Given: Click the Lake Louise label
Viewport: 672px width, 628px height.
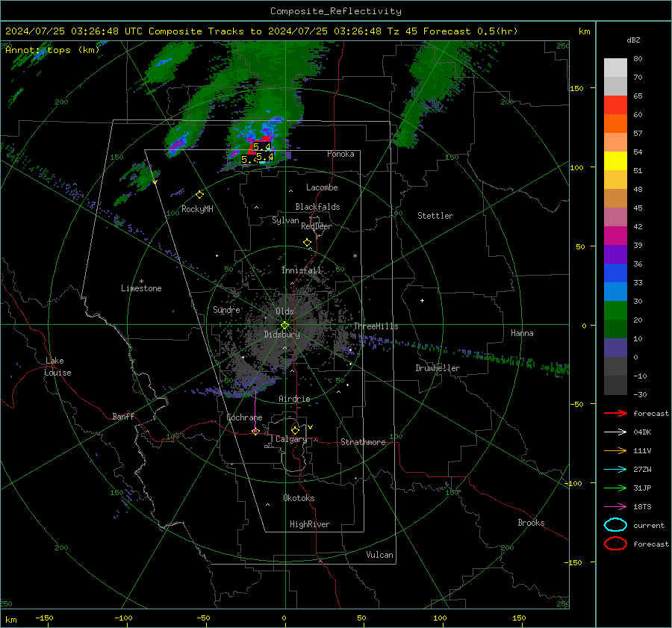Looking at the screenshot, I should pyautogui.click(x=57, y=367).
